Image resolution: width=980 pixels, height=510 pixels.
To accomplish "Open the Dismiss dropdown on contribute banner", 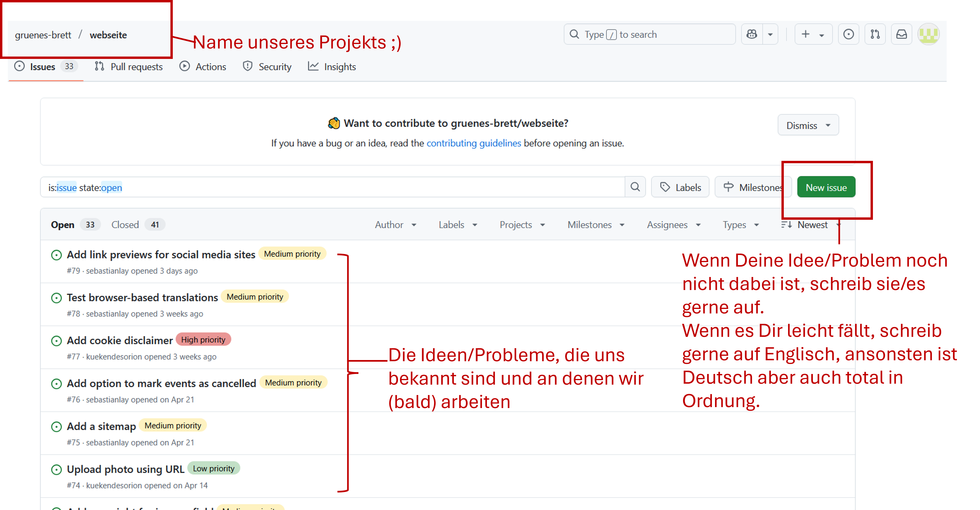I will pos(808,125).
